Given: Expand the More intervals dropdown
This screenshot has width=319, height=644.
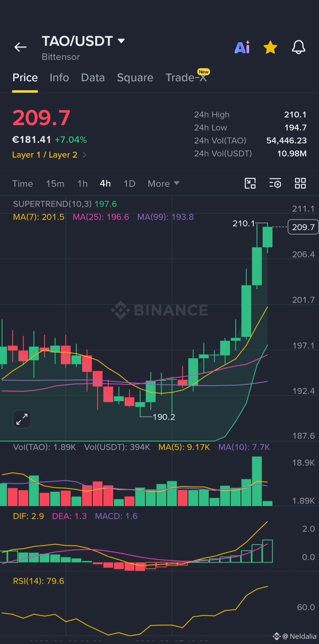Looking at the screenshot, I should [x=164, y=184].
